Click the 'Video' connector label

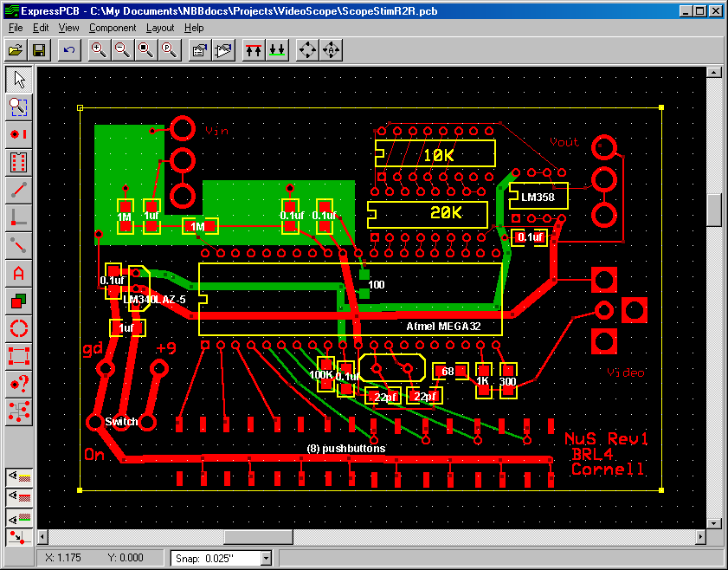click(626, 372)
